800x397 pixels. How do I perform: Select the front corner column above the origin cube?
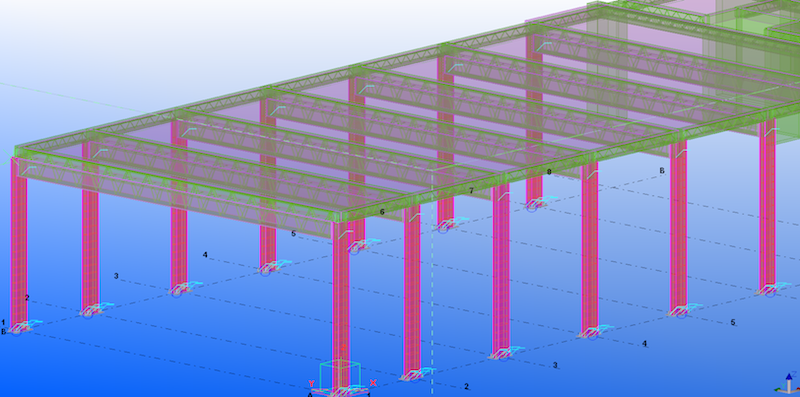pos(341,304)
